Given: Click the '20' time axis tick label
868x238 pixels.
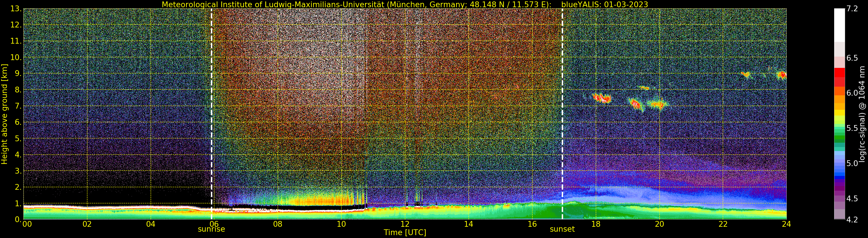Looking at the screenshot, I should coord(659,224).
